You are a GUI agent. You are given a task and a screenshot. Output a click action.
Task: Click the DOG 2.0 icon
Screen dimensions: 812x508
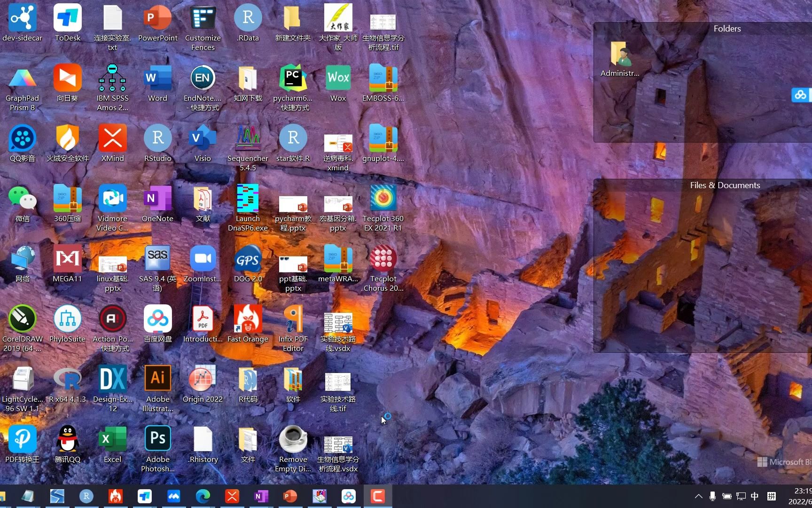pos(248,264)
